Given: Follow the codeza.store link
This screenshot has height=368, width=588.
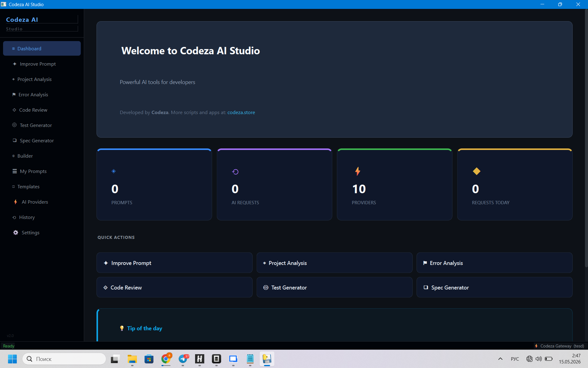Looking at the screenshot, I should pos(241,112).
